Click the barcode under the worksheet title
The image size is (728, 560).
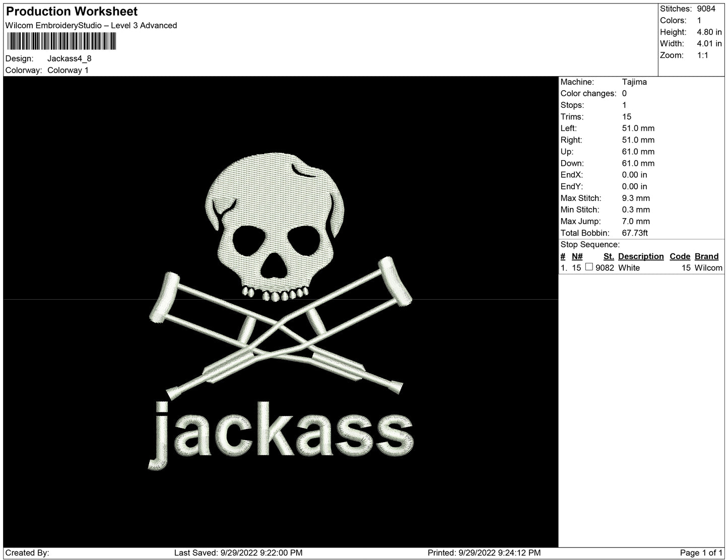tap(61, 41)
